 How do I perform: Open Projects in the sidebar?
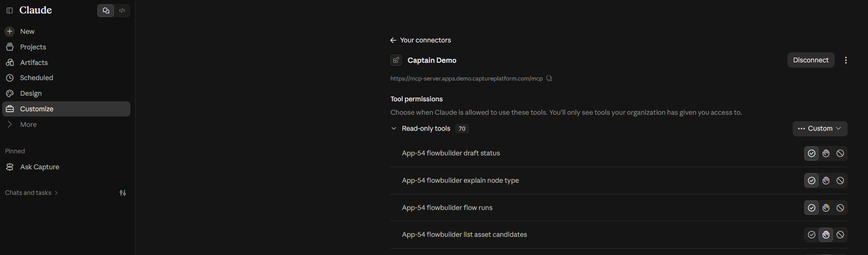[x=66, y=47]
